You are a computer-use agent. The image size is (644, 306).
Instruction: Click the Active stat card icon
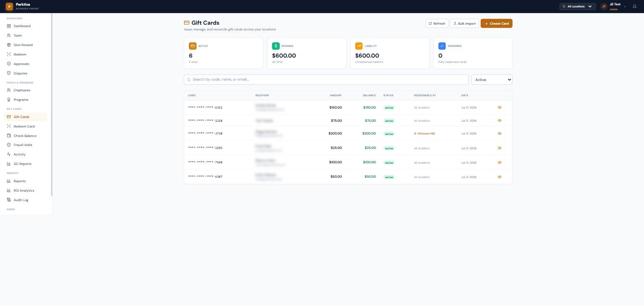coord(193,46)
